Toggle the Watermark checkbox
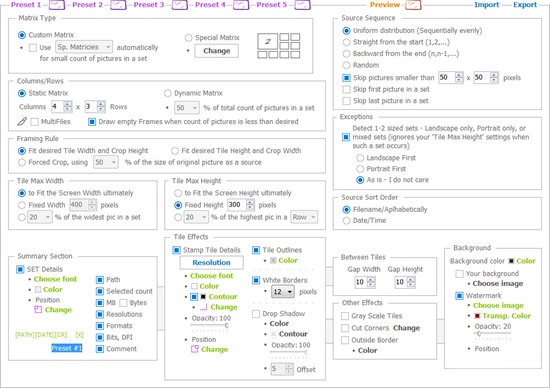550x388 pixels. 459,296
